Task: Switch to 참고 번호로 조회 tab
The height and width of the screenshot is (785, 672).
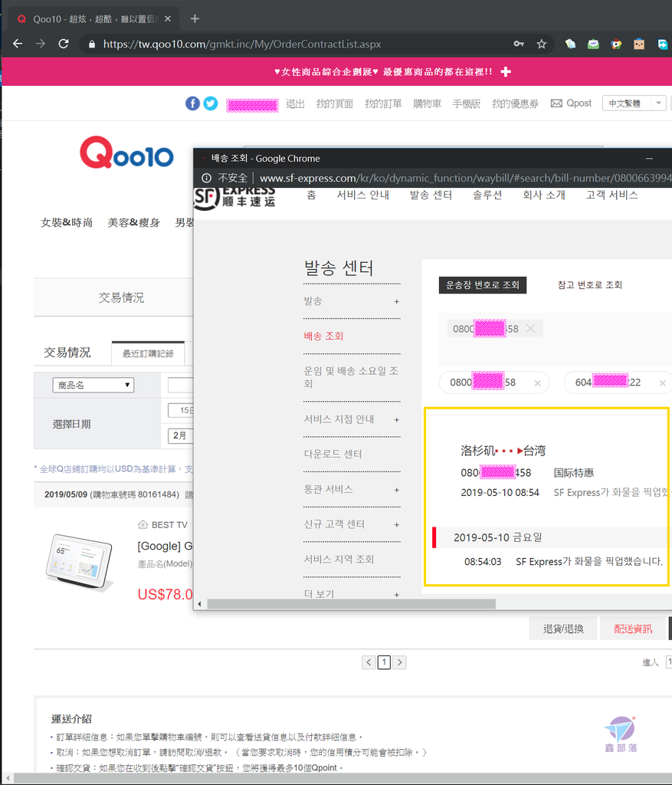Action: [590, 285]
